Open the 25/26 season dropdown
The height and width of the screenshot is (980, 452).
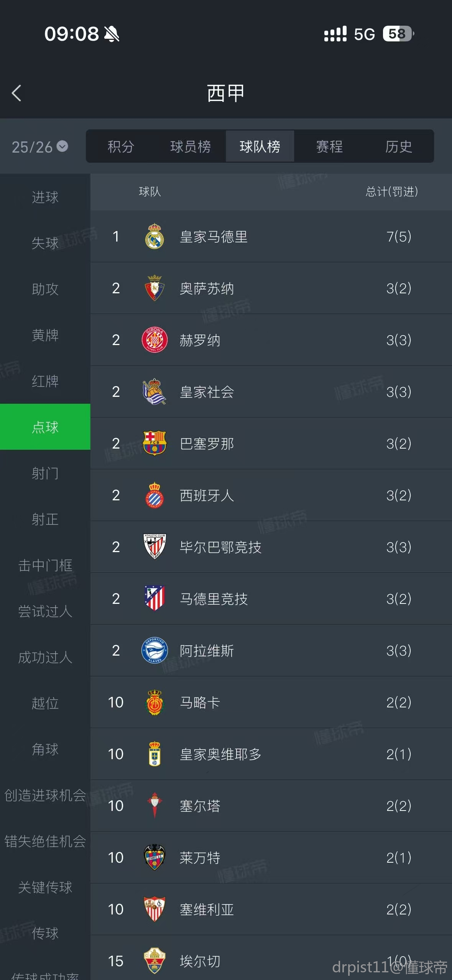tap(40, 147)
